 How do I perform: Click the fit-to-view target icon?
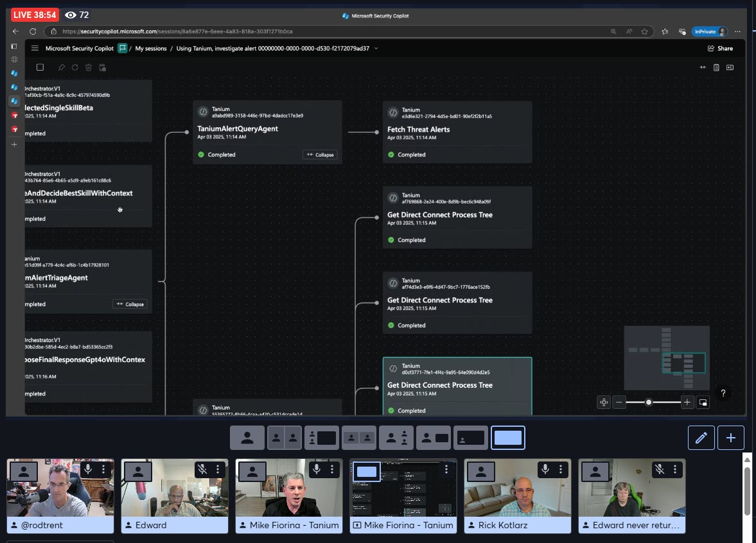[x=604, y=402]
